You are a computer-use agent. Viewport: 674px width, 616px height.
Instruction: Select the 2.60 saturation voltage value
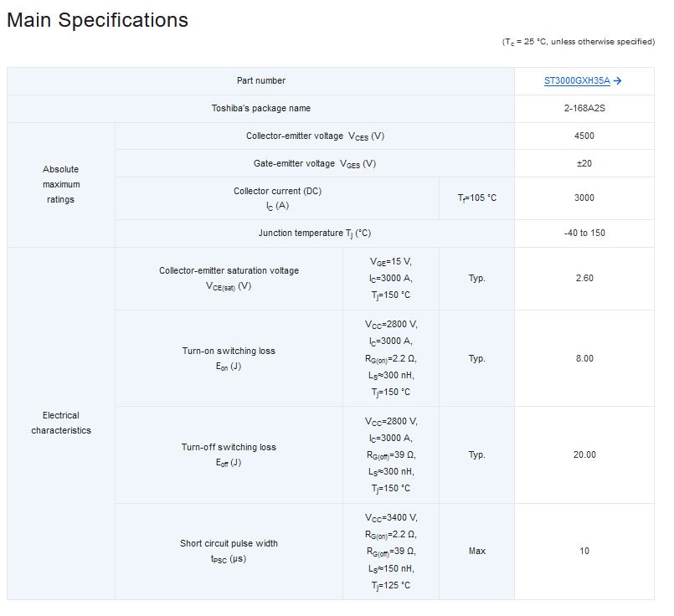click(x=584, y=279)
